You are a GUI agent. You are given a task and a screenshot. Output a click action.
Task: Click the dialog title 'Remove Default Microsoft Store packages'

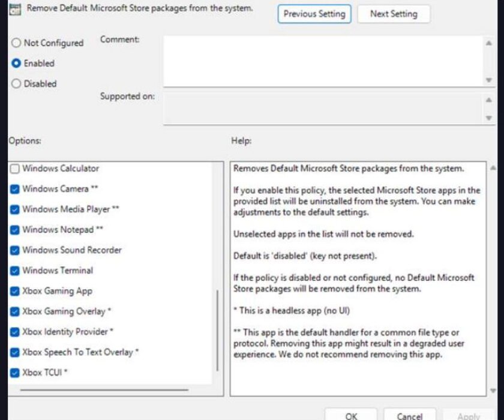(x=139, y=8)
